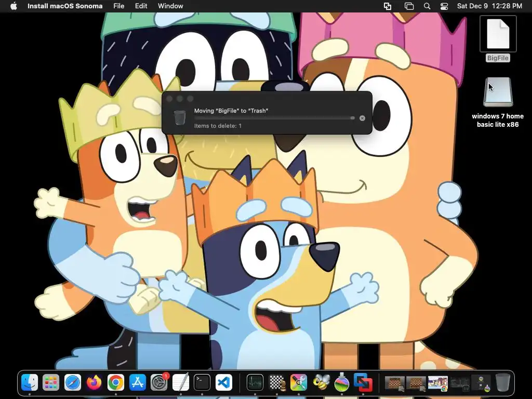The image size is (532, 399).
Task: Click the progress bar in the Moving dialog
Action: (274, 118)
